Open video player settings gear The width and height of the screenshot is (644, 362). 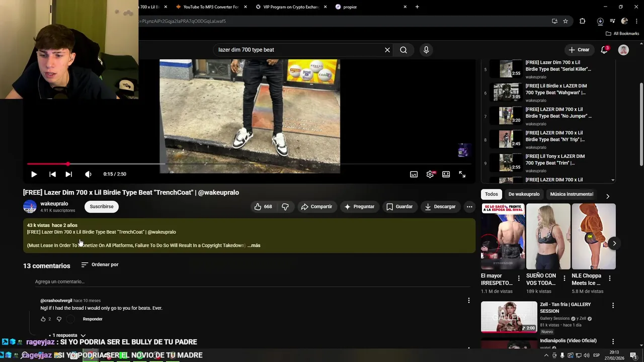pyautogui.click(x=430, y=174)
